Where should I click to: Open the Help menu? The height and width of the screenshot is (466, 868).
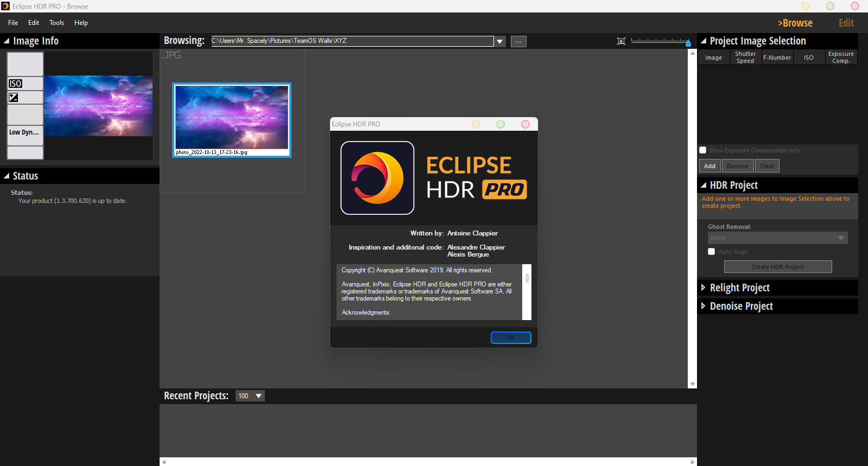[81, 23]
